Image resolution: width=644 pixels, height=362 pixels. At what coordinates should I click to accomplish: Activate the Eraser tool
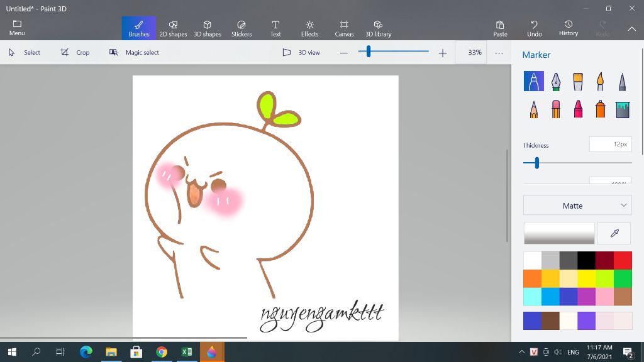point(556,109)
